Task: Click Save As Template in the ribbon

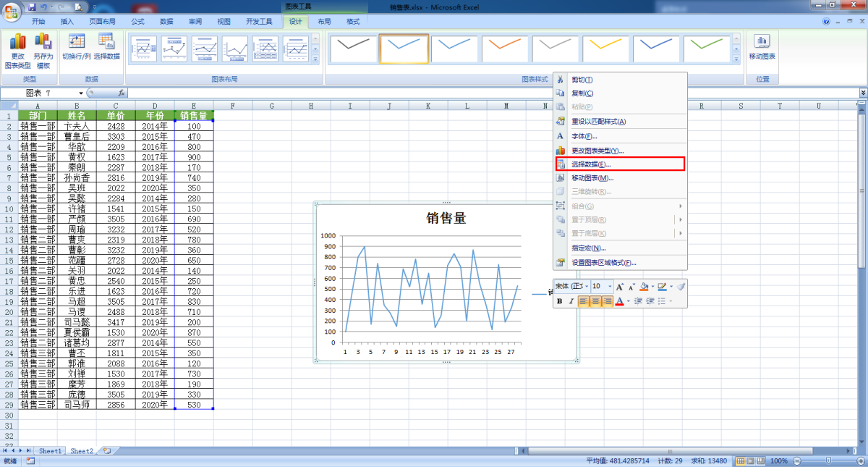Action: tap(43, 49)
